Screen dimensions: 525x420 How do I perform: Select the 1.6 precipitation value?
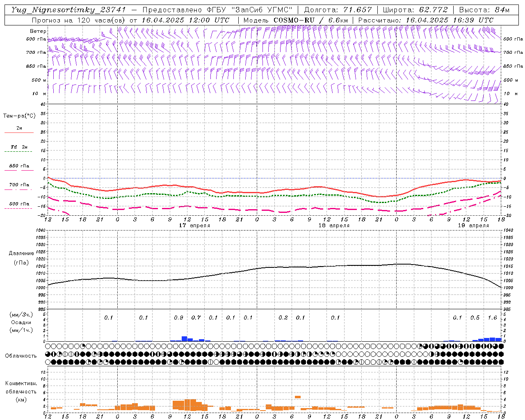coord(492,318)
